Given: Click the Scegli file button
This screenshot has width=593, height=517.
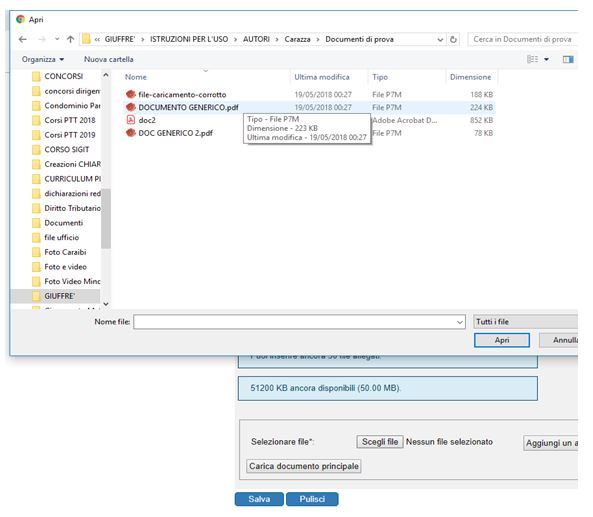Looking at the screenshot, I should click(x=380, y=442).
